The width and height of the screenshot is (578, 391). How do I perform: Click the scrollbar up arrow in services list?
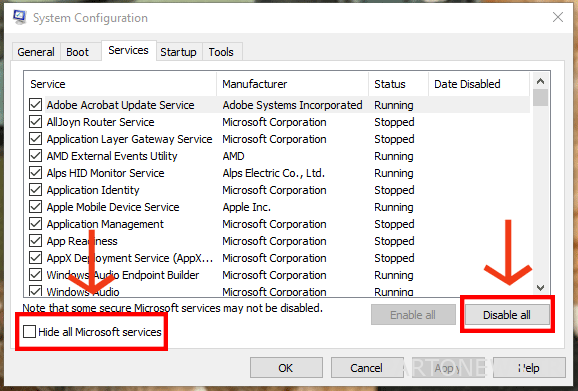pos(540,81)
